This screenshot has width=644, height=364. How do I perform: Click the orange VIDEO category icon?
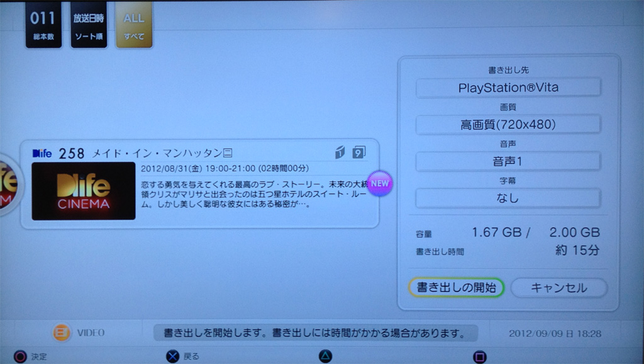(x=62, y=333)
